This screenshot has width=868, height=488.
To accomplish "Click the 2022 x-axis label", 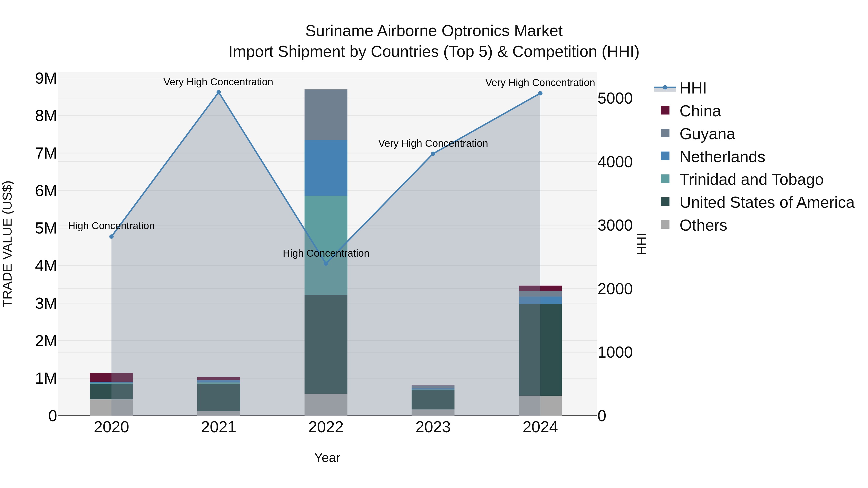I will 326,427.
